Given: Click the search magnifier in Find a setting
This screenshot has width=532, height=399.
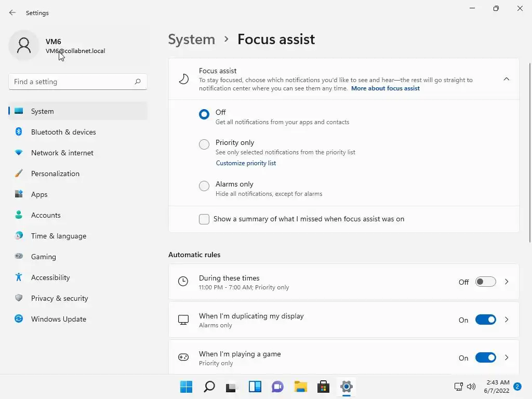Looking at the screenshot, I should [138, 82].
